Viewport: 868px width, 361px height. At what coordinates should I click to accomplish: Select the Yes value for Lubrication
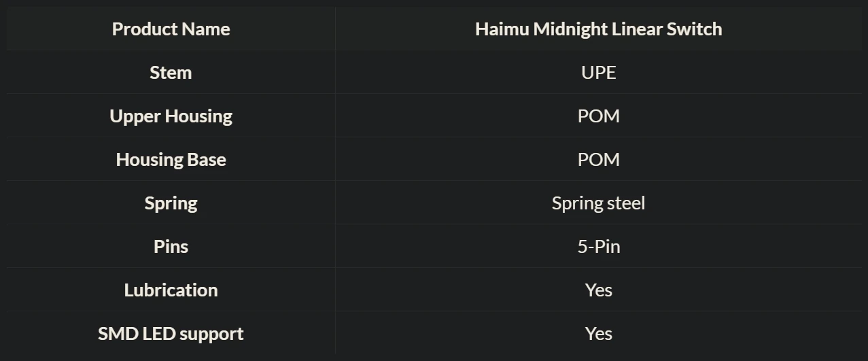(598, 290)
